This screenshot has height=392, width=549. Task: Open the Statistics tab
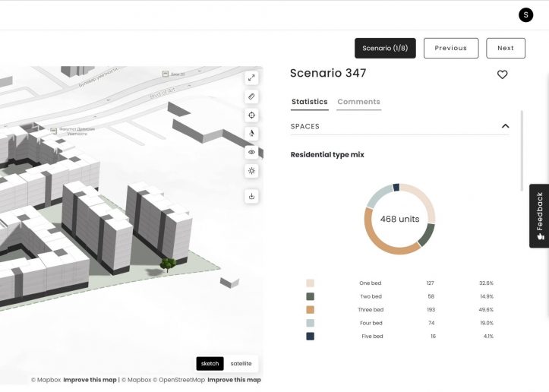(309, 102)
